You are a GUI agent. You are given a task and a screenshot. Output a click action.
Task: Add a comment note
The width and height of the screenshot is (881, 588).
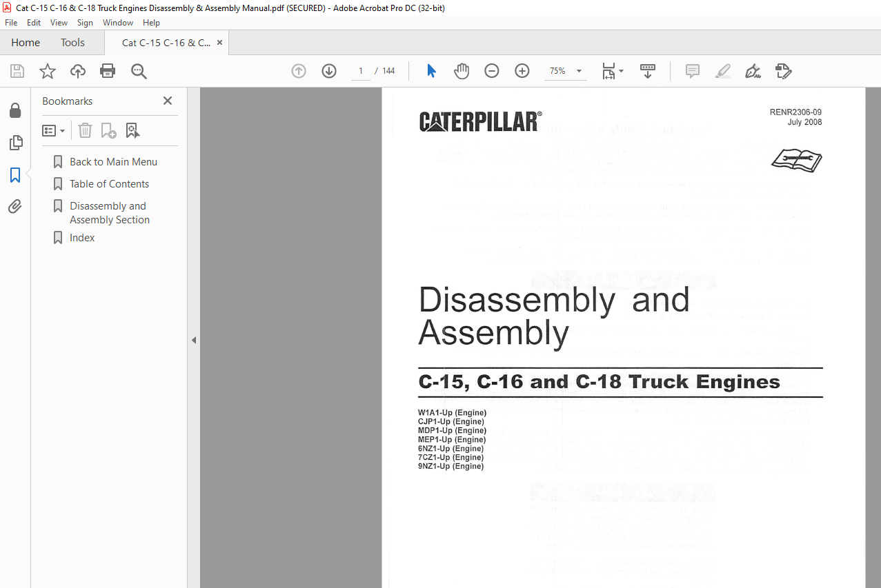coord(693,71)
